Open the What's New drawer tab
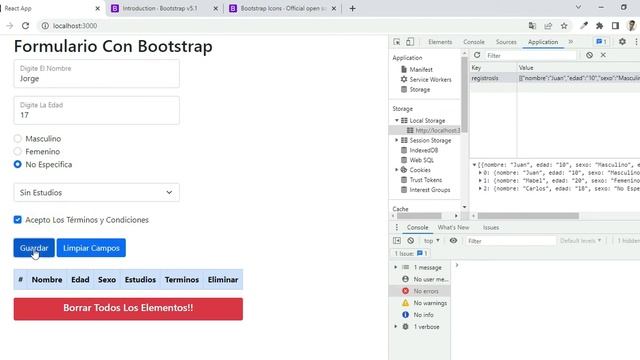This screenshot has width=640, height=360. (453, 227)
